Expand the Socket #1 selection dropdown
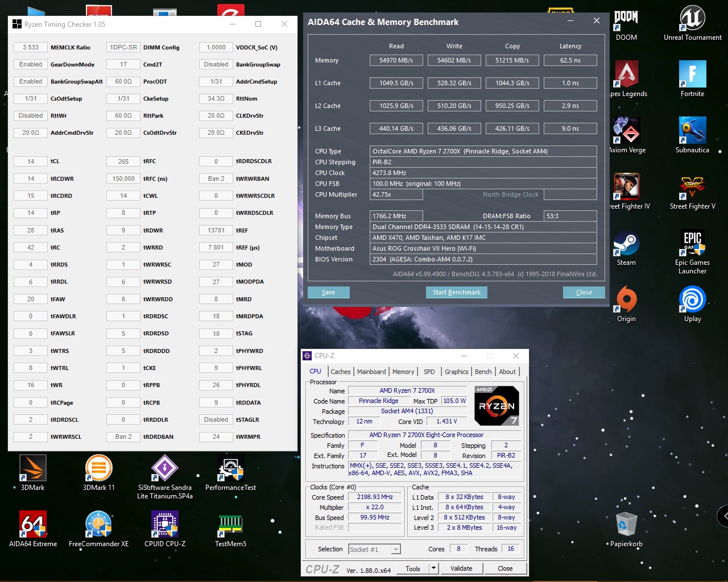This screenshot has width=728, height=582. (x=396, y=549)
